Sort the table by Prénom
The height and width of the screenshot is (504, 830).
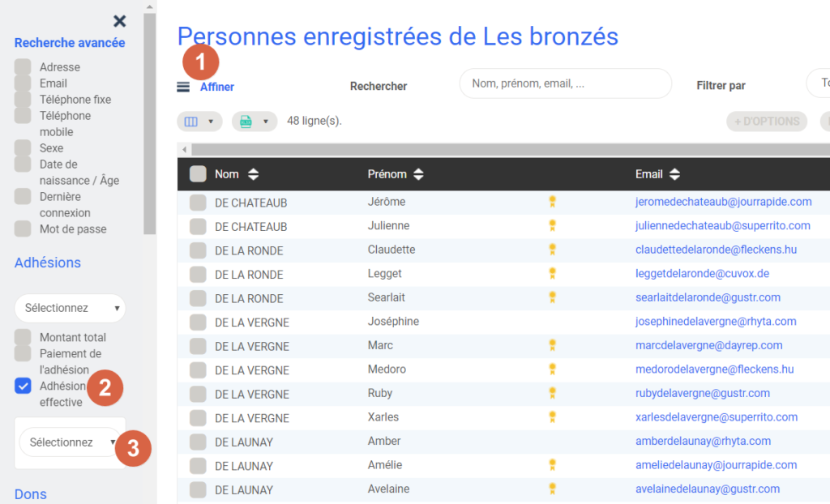point(419,174)
